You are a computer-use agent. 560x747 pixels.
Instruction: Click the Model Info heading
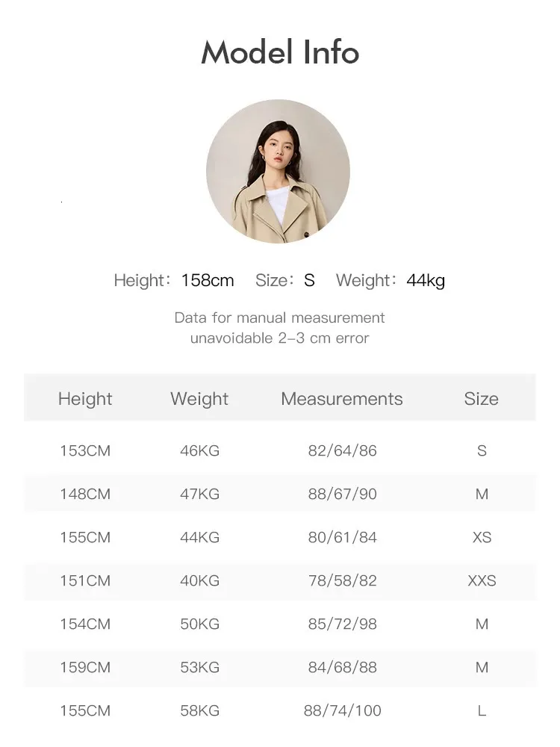[x=280, y=52]
